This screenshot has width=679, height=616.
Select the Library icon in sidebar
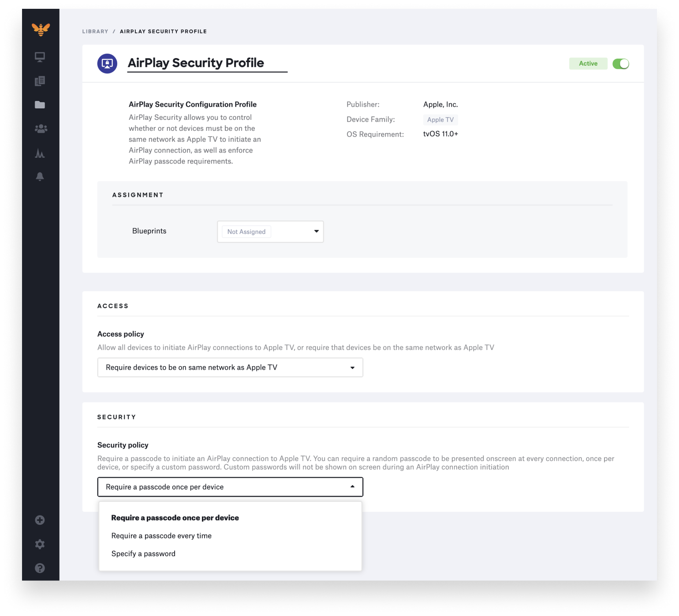click(x=40, y=80)
